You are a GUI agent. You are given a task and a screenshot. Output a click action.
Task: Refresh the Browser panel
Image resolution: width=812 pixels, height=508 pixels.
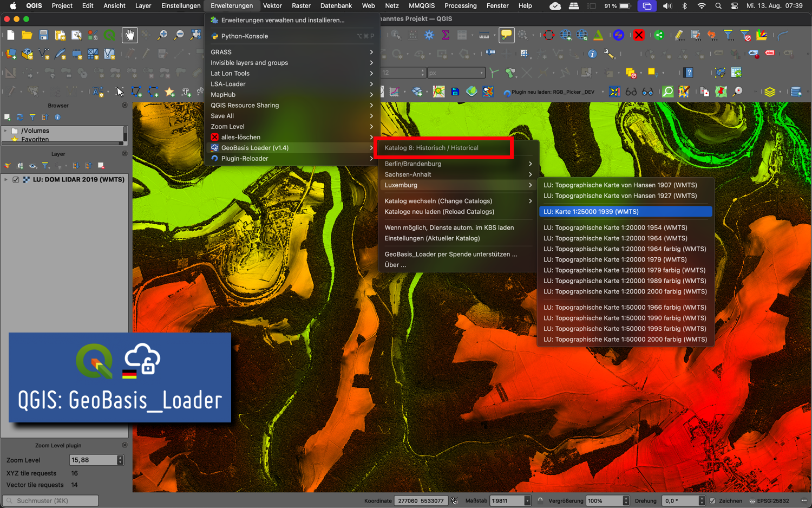19,117
